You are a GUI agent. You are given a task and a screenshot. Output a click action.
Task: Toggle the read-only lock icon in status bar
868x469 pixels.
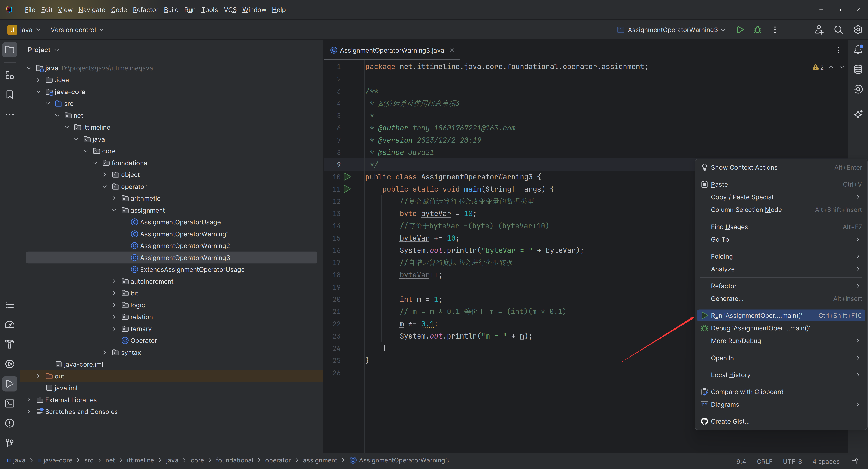coord(855,461)
